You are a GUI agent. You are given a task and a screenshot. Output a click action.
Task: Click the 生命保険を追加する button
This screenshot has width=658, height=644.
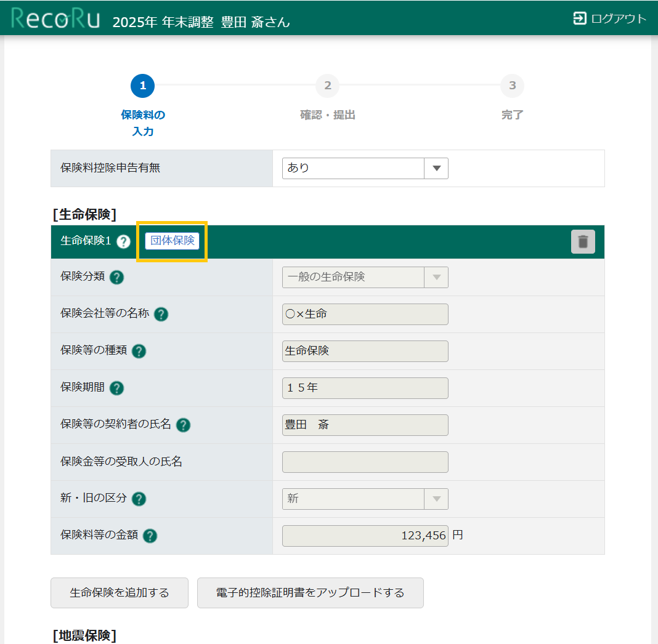[x=120, y=593]
